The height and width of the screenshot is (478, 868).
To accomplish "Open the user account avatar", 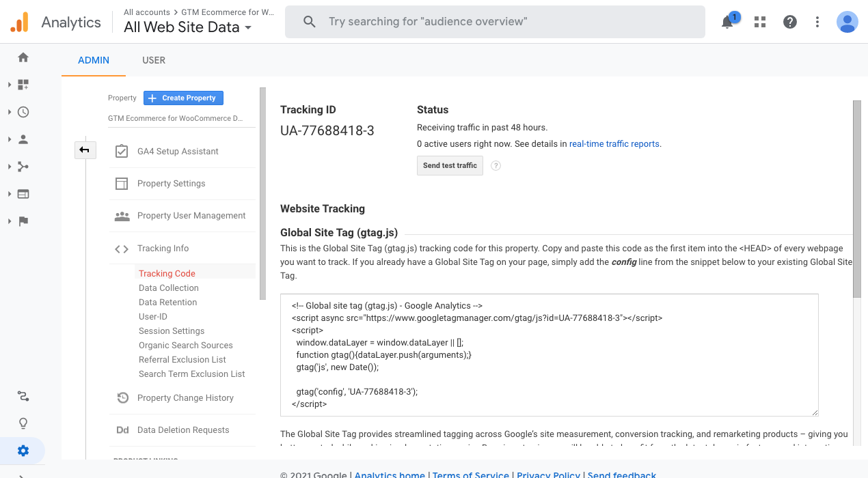I will (x=847, y=22).
